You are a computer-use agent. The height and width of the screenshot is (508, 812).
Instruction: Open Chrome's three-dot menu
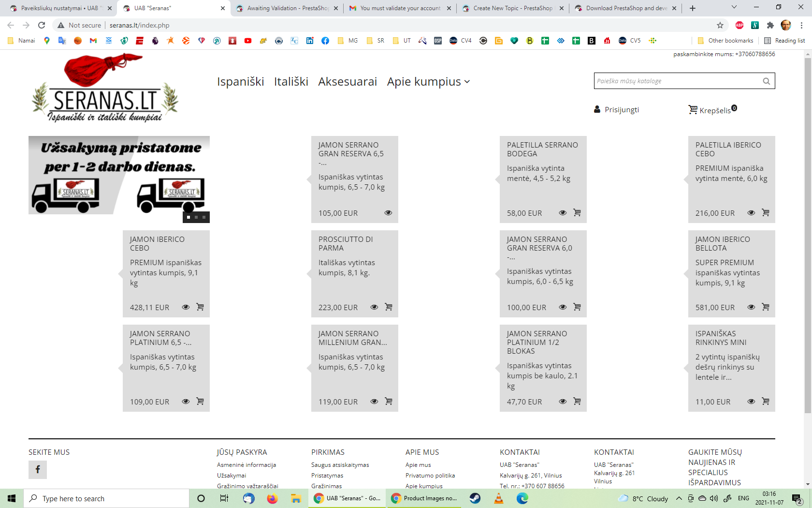coord(801,25)
